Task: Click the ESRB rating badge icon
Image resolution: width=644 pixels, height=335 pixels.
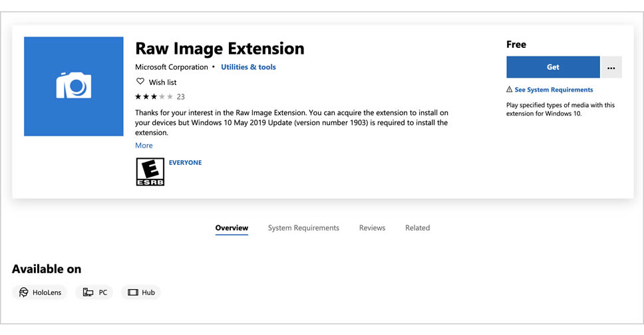Action: (x=150, y=171)
